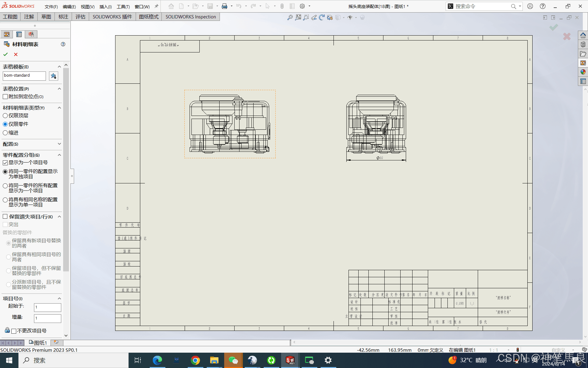
Task: Collapse the 表格模板 section
Action: click(59, 67)
